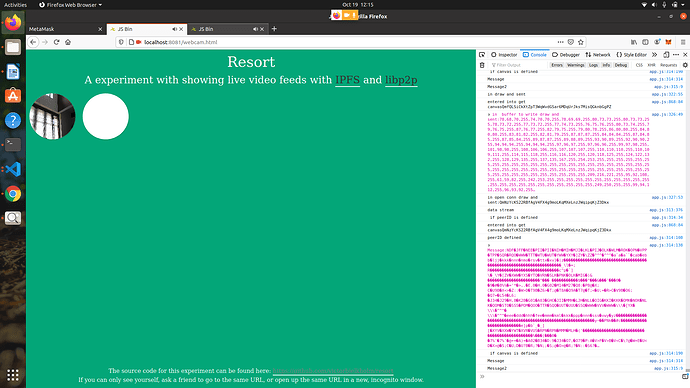This screenshot has width=690, height=388.
Task: Click the Activities button
Action: (15, 5)
